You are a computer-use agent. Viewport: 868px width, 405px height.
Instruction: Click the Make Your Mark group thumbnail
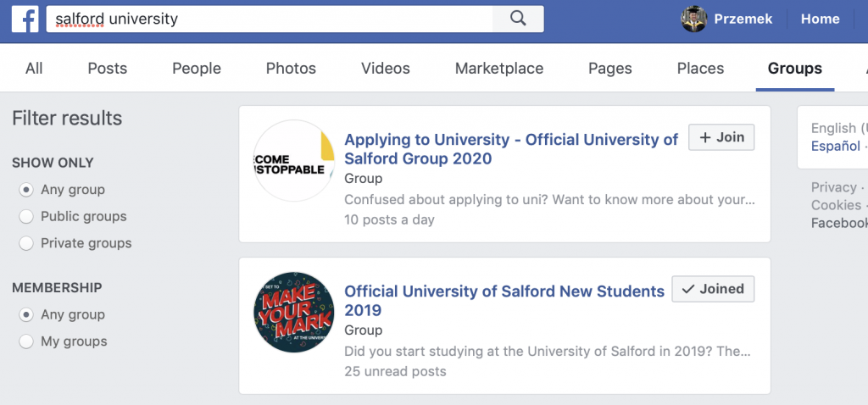tap(294, 312)
